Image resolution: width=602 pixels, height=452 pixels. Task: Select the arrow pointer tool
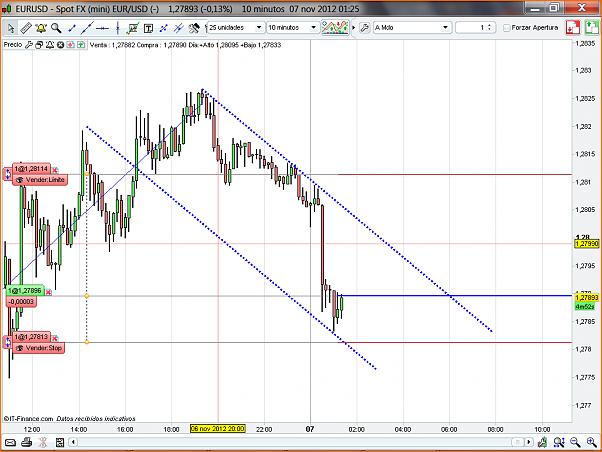[x=11, y=28]
